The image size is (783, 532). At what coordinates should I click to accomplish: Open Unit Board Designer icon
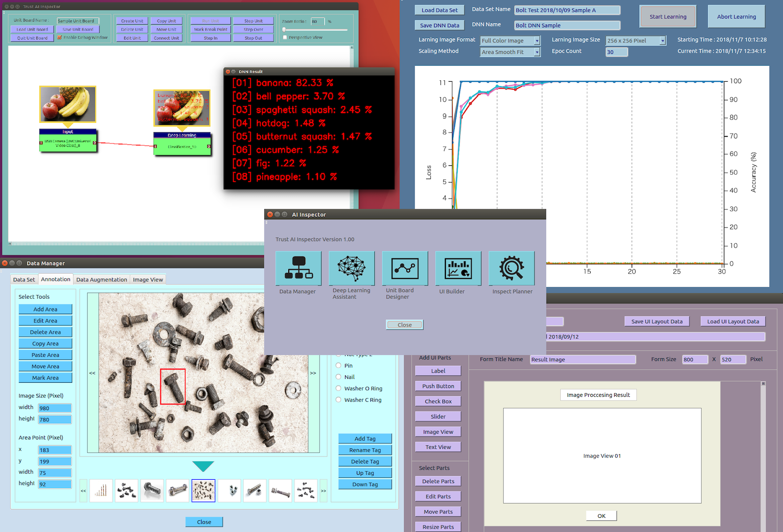tap(405, 268)
